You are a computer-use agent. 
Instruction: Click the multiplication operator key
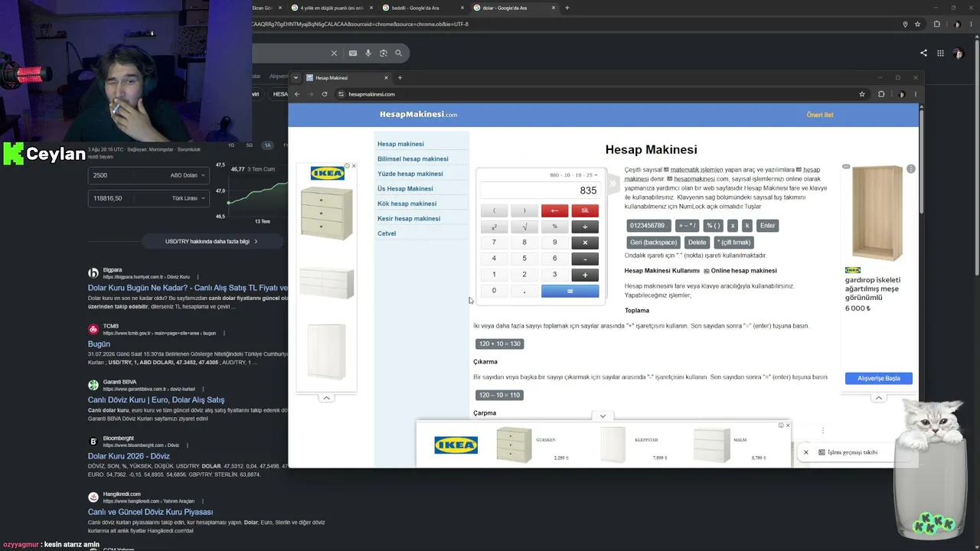point(585,243)
